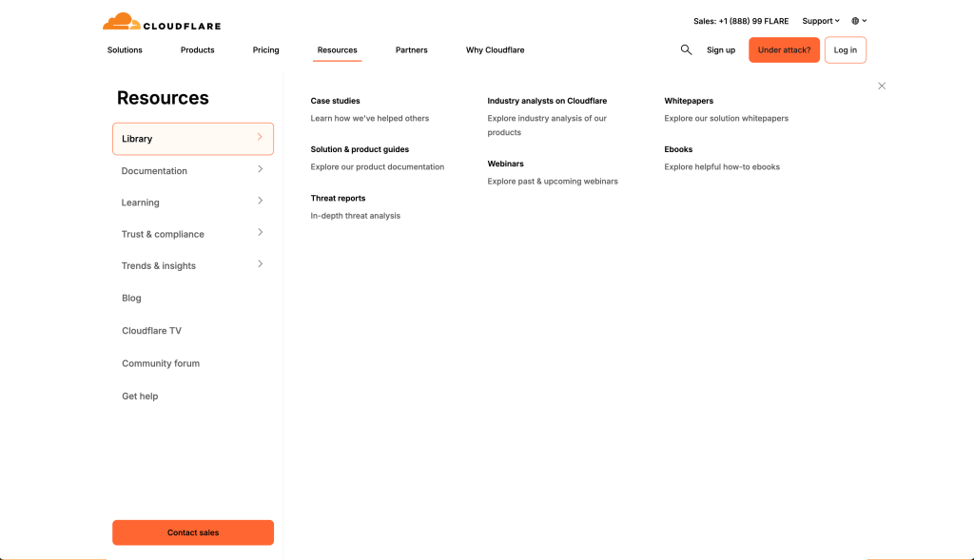Select the Pricing menu item

click(265, 49)
